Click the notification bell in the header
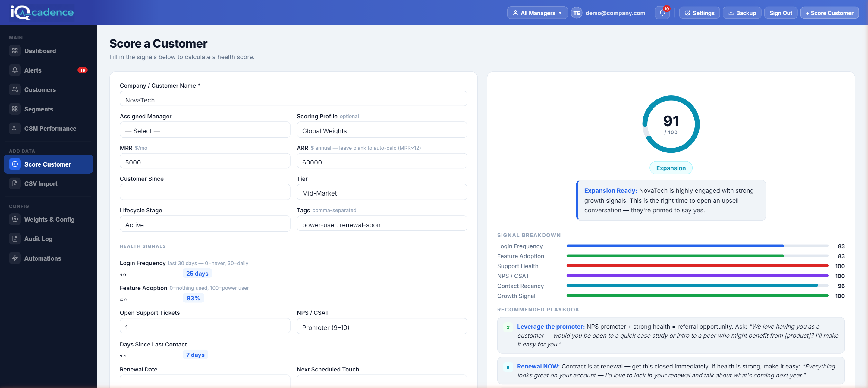This screenshot has width=868, height=388. (x=662, y=12)
